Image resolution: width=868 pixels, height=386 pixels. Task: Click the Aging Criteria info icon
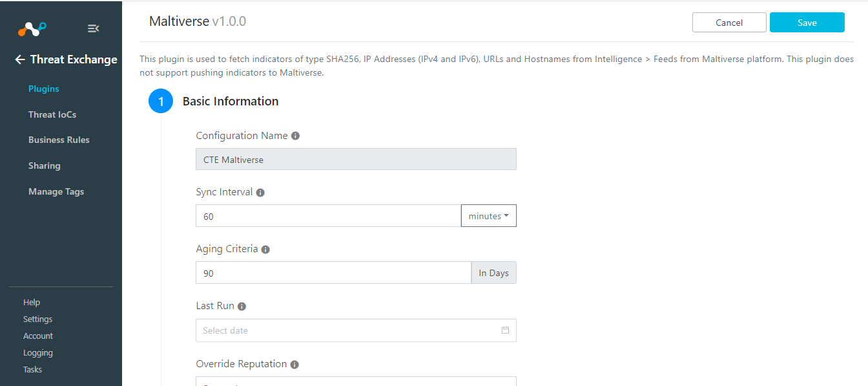point(265,250)
